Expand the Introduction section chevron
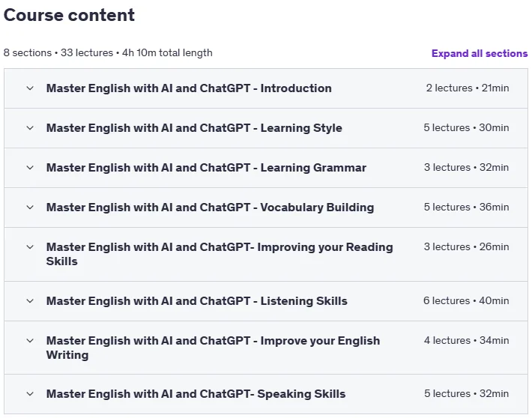 pos(30,88)
